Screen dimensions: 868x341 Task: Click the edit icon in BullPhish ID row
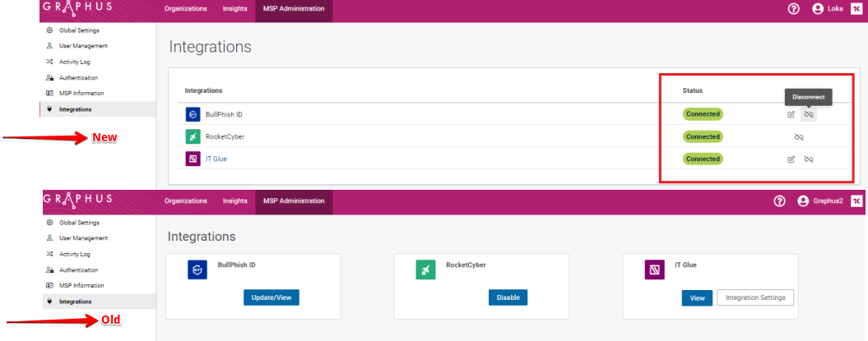[791, 114]
